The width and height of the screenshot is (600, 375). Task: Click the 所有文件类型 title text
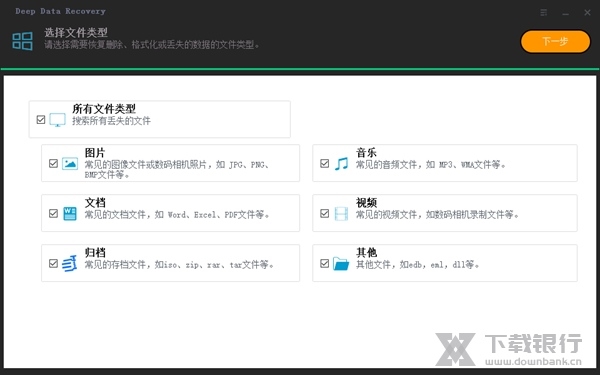coord(104,109)
